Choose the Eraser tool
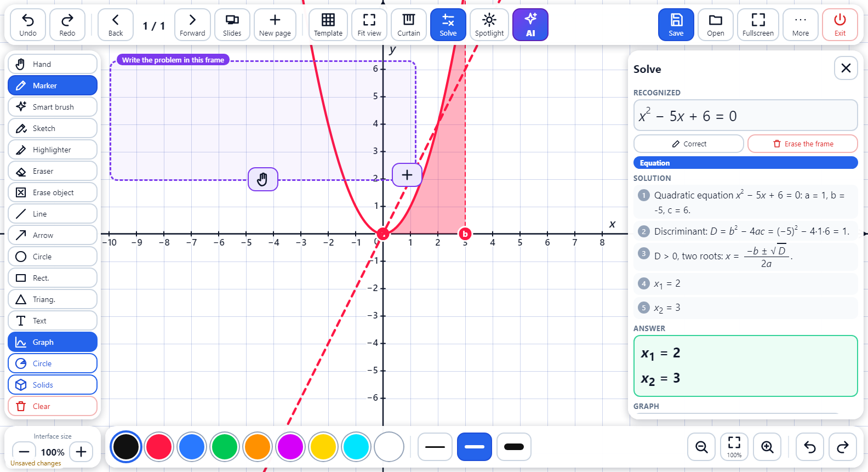Image resolution: width=868 pixels, height=472 pixels. coord(53,171)
